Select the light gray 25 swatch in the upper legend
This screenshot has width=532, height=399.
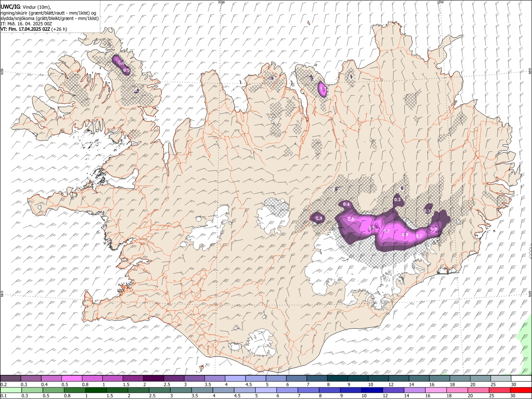500,379
